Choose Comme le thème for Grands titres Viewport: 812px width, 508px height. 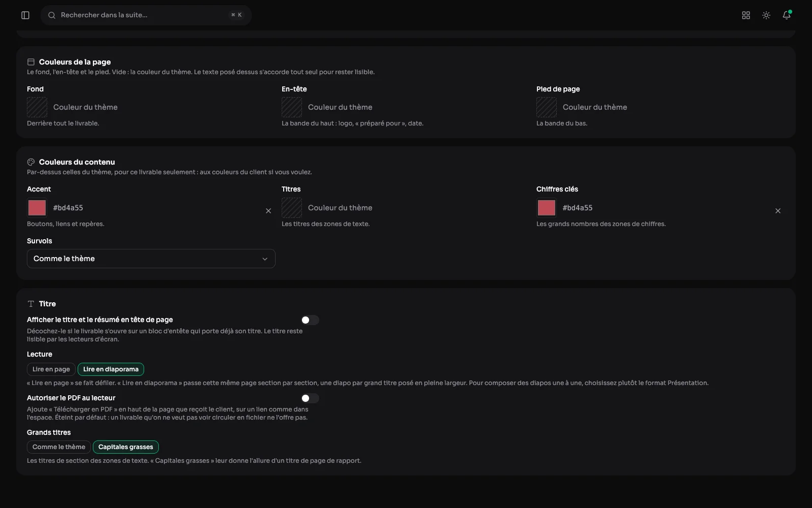[x=59, y=447]
